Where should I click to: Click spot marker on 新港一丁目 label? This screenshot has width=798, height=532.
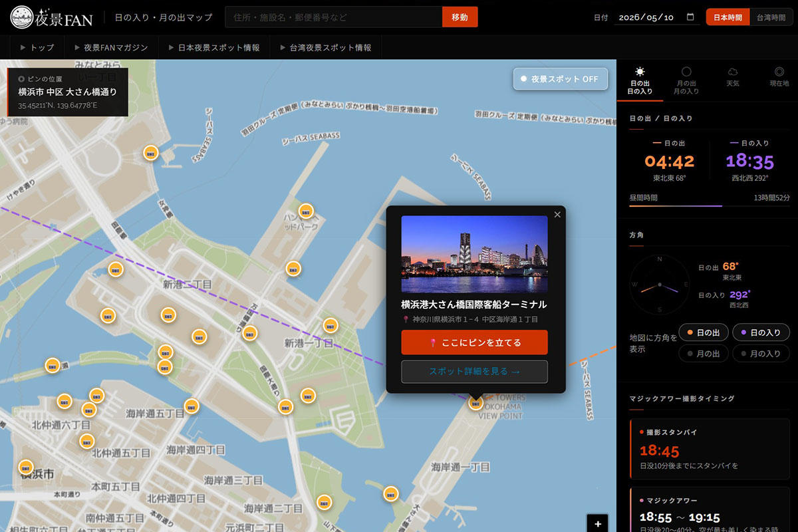click(x=331, y=326)
